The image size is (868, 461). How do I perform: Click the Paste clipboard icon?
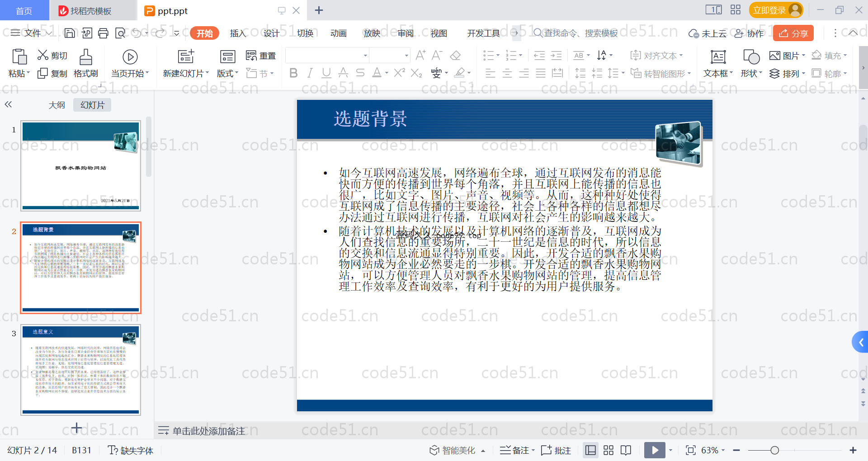click(x=19, y=56)
